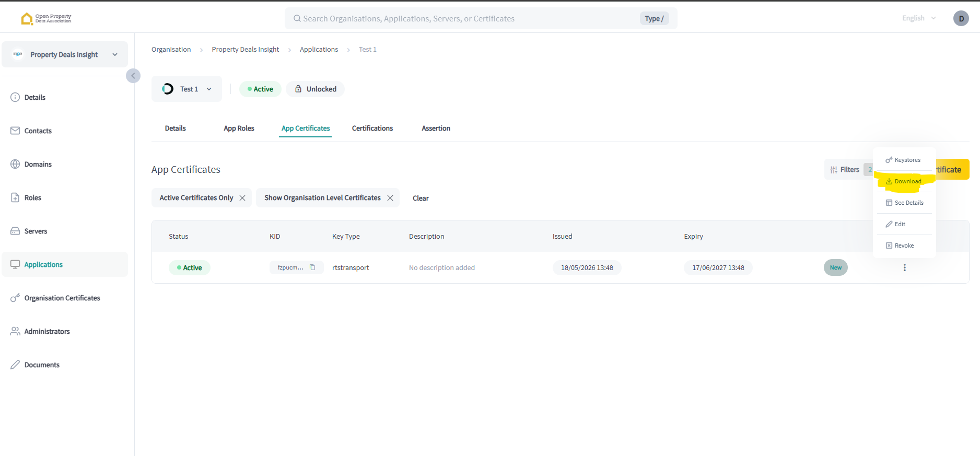The image size is (980, 456).
Task: Open the user avatar D menu
Action: (961, 18)
